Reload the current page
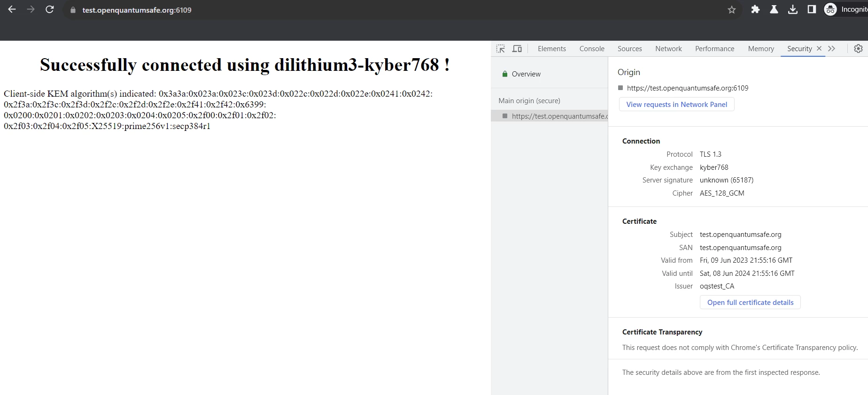 coord(50,9)
